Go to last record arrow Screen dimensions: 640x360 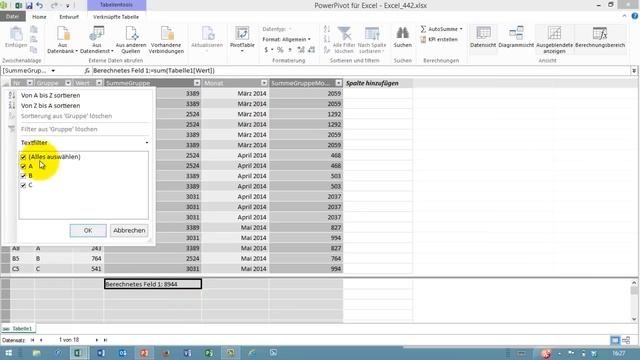pyautogui.click(x=105, y=340)
